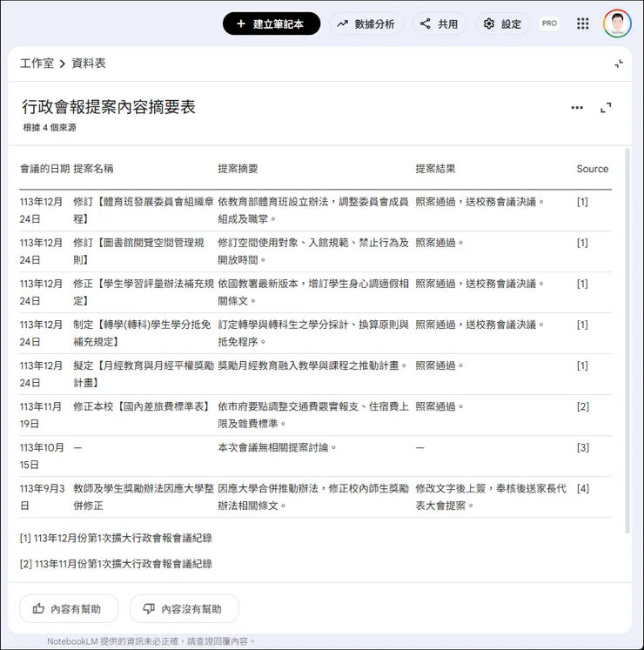Screen dimensions: 644x650
Task: Select the 修訂【體育班發展委員會組織章程】 cell
Action: (144, 211)
